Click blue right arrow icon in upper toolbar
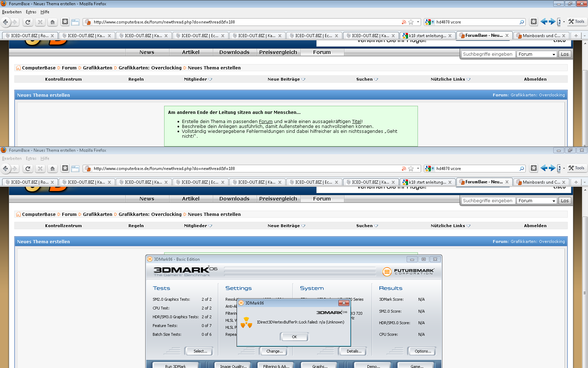This screenshot has width=588, height=368. click(552, 22)
